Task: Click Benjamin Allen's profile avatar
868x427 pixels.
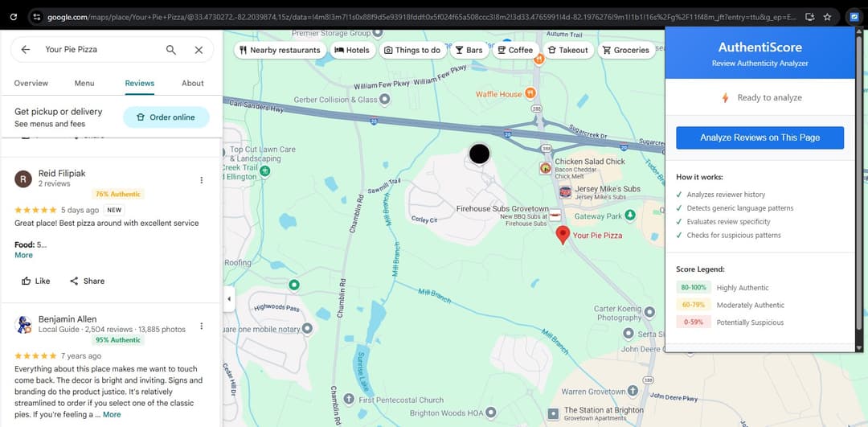Action: pos(23,325)
